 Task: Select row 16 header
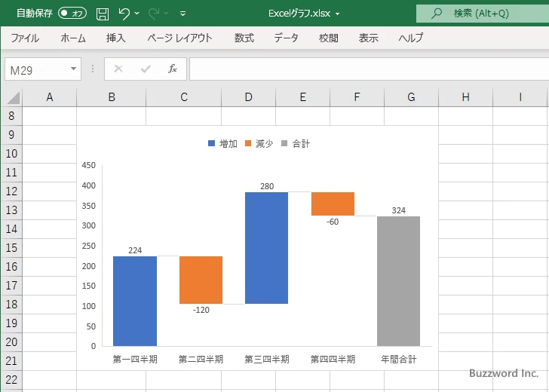coord(11,267)
